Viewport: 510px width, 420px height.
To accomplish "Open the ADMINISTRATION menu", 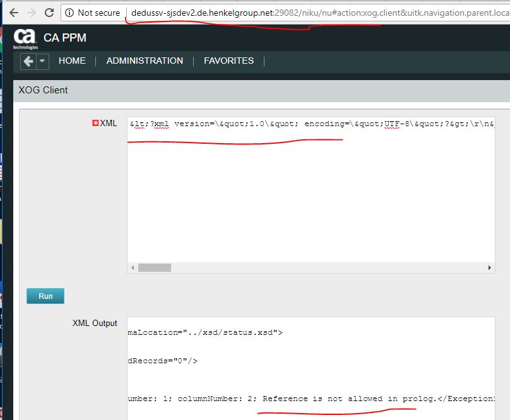I will pos(145,61).
